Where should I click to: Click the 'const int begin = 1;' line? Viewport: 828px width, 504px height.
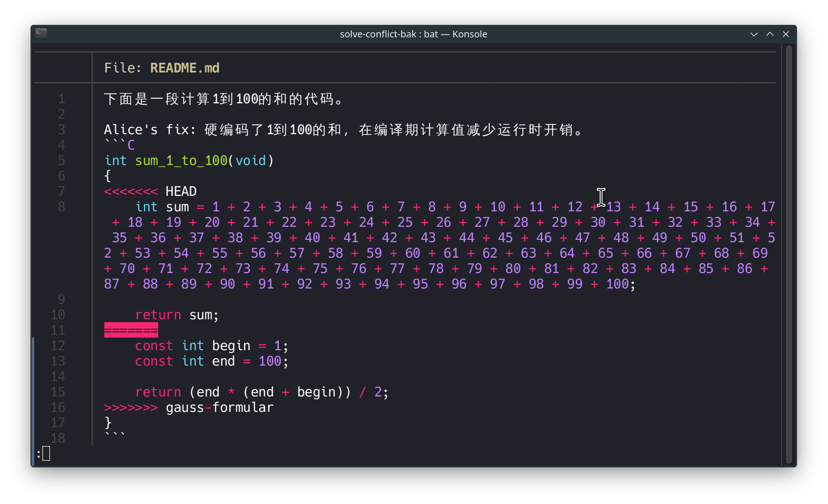point(211,346)
